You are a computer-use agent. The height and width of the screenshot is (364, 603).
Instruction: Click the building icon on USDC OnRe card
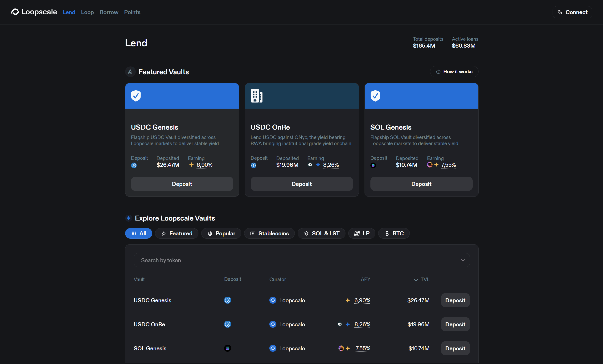(256, 96)
